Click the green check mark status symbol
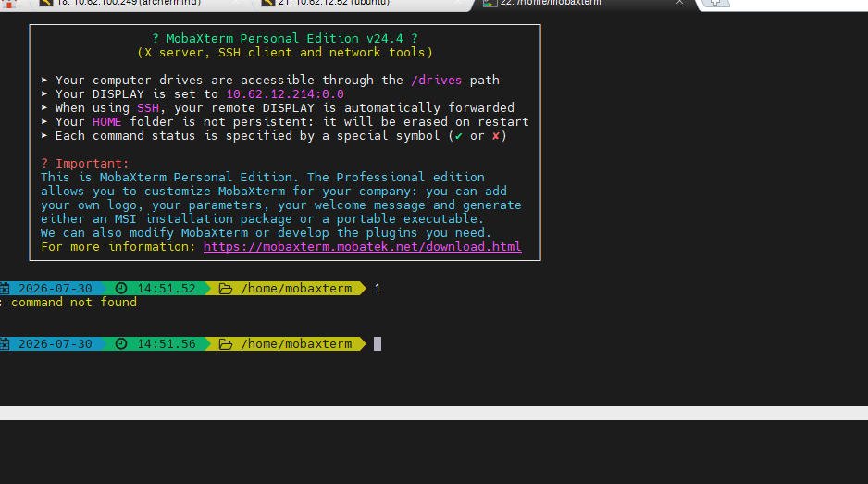 (x=458, y=136)
